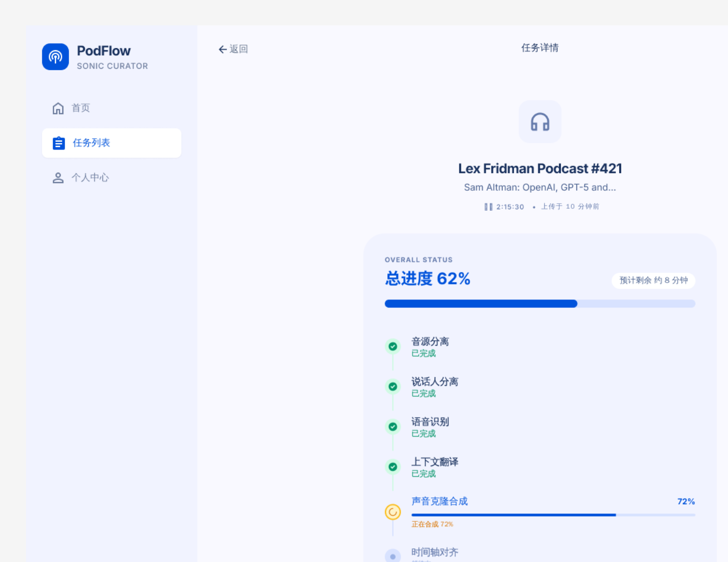
Task: Click the 声音克隆合成 step label
Action: (439, 501)
